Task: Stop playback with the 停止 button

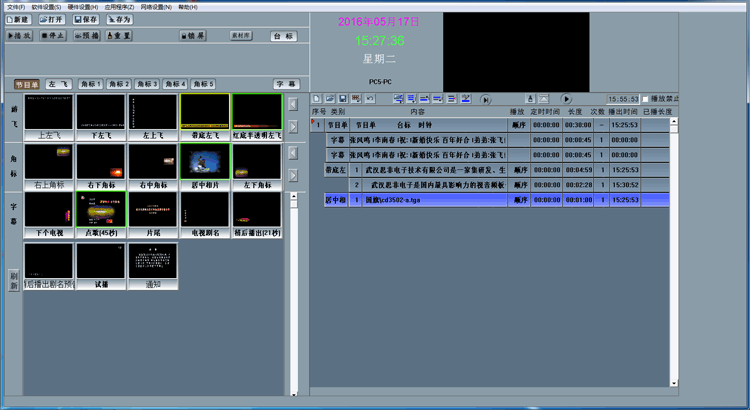Action: tap(53, 35)
